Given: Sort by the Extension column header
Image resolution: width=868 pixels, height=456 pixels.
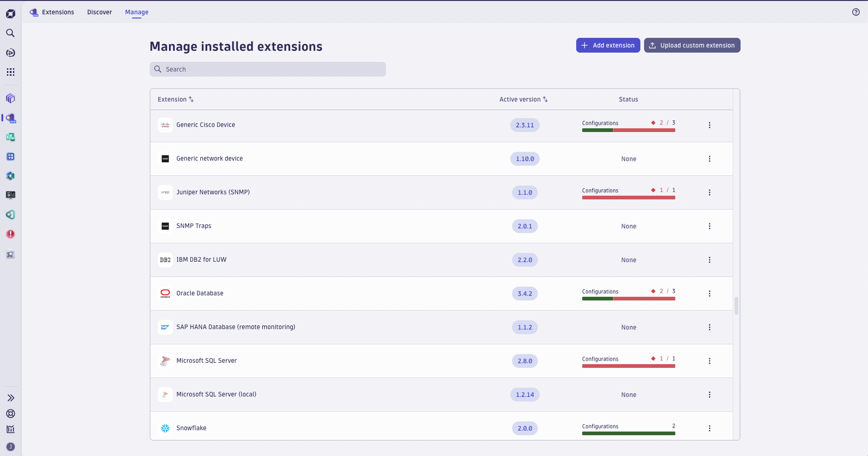Looking at the screenshot, I should (x=175, y=99).
